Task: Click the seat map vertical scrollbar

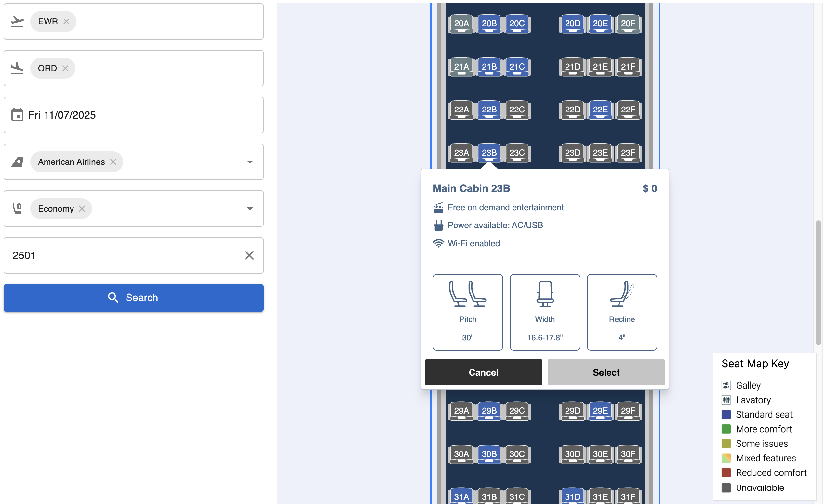Action: pyautogui.click(x=819, y=283)
